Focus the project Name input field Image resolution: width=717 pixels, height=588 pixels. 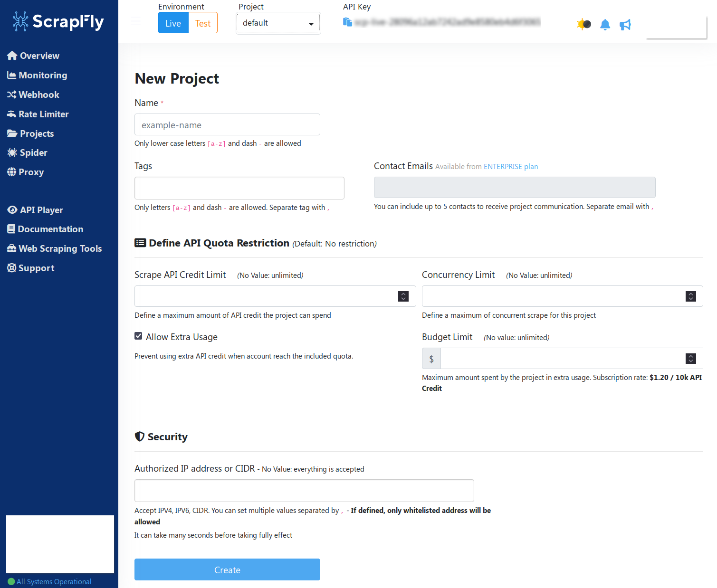[x=227, y=124]
